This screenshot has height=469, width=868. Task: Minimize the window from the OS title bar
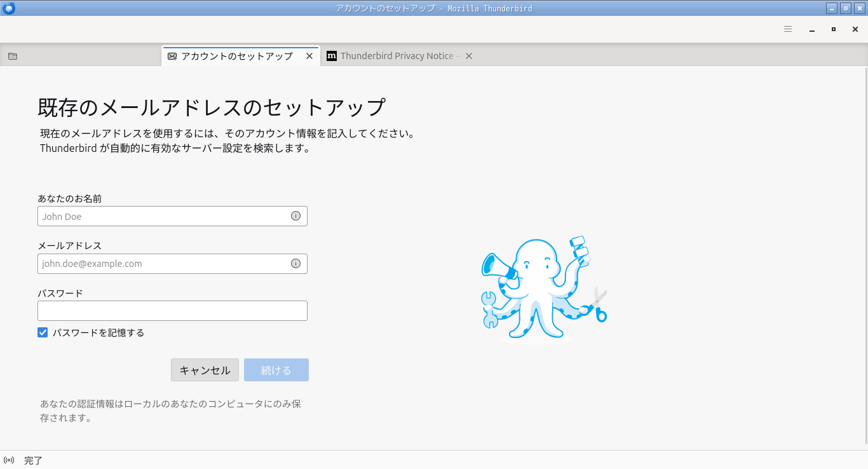[832, 8]
